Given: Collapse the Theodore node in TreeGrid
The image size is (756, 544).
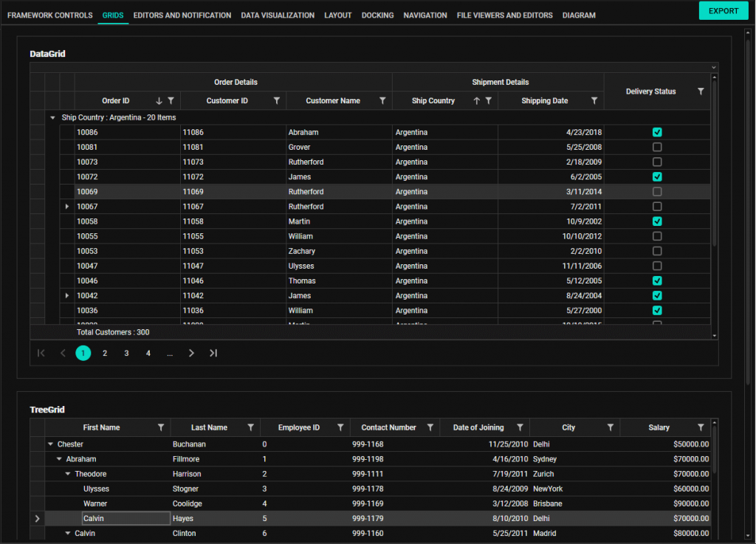Looking at the screenshot, I should [68, 474].
